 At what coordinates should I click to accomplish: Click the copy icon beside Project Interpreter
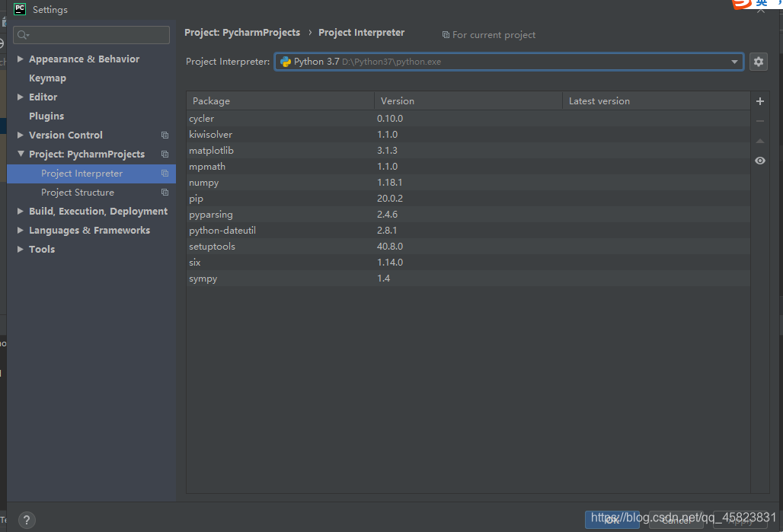pyautogui.click(x=165, y=174)
